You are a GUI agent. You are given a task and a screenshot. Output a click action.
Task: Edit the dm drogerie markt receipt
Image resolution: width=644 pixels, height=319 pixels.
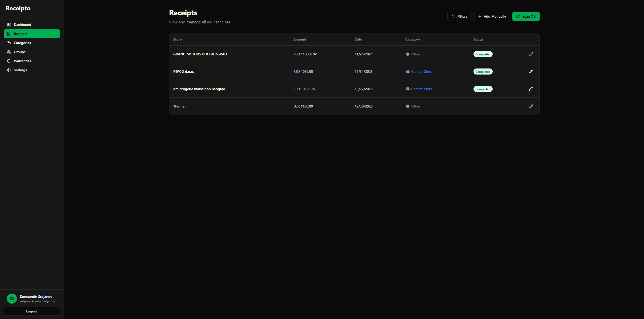531,89
